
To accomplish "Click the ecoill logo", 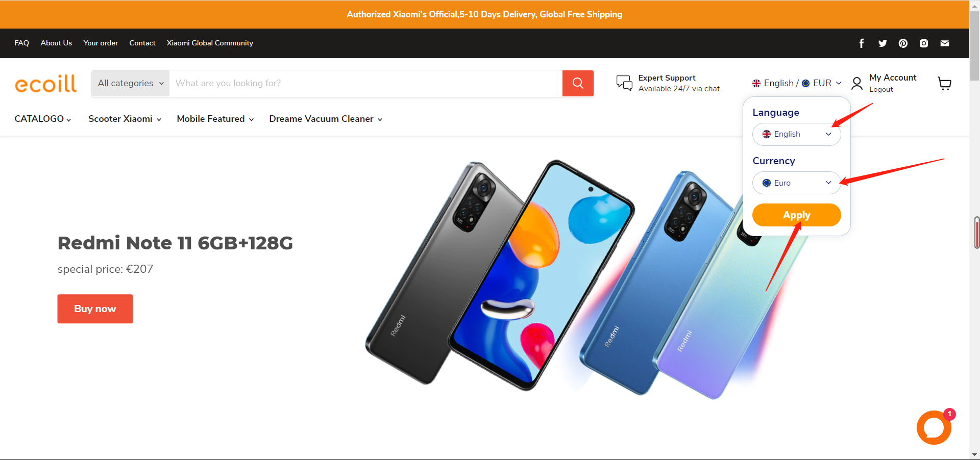I will [x=46, y=84].
